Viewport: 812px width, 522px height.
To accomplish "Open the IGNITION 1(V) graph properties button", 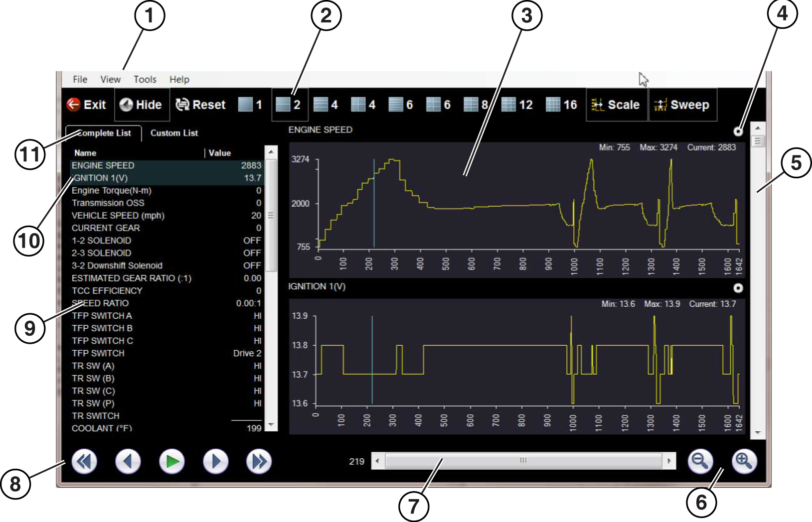I will pos(738,288).
